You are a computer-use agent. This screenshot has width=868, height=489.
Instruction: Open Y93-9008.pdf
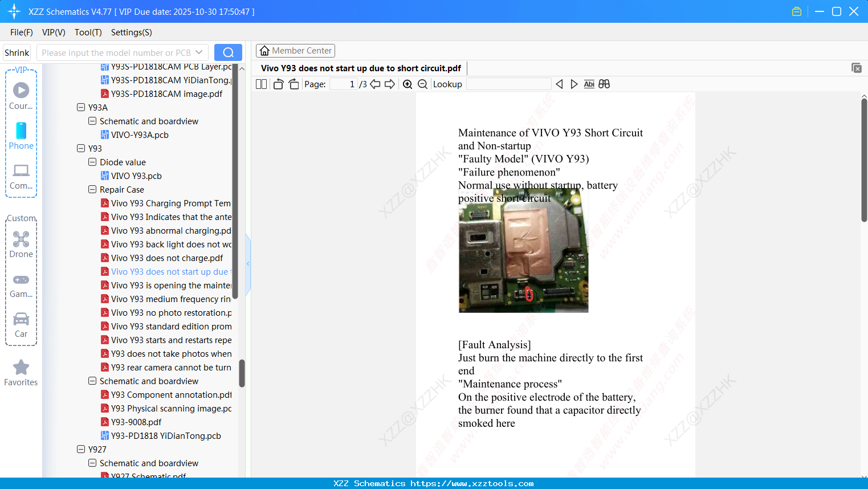point(136,422)
